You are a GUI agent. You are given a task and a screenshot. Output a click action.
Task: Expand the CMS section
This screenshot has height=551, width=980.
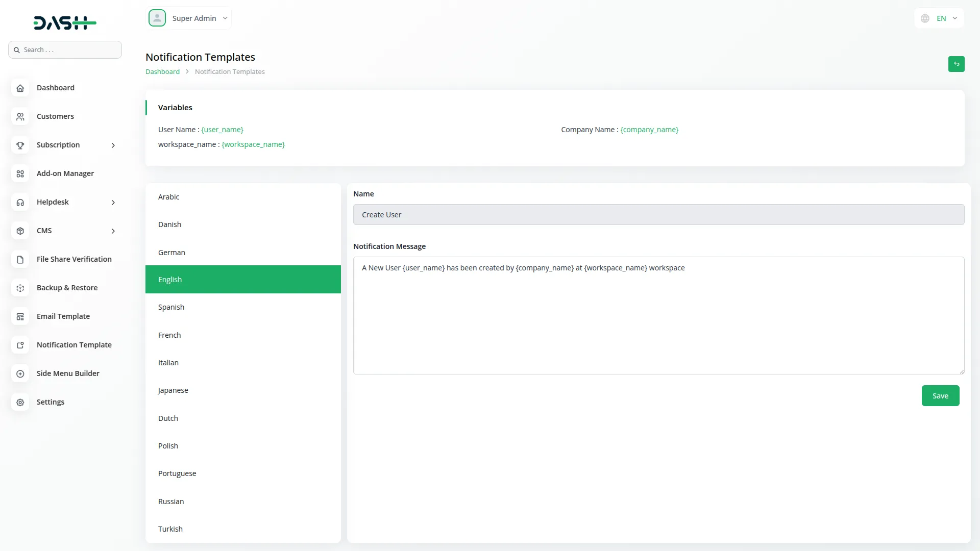(113, 231)
